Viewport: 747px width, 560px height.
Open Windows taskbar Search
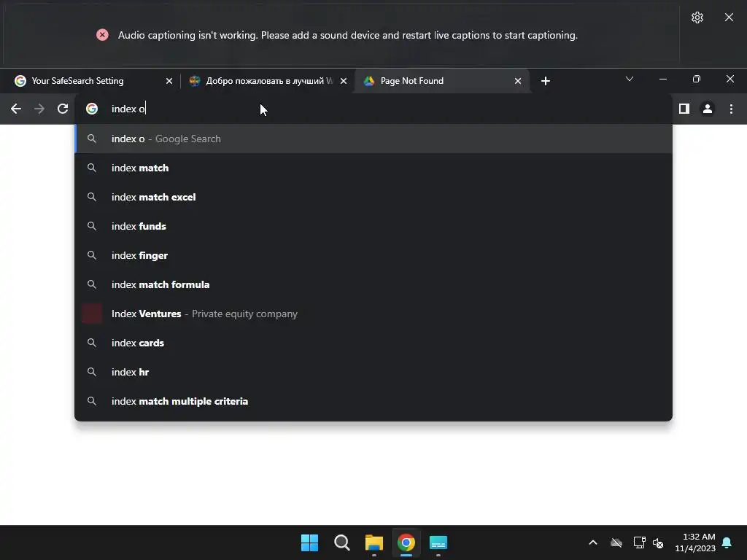click(341, 542)
